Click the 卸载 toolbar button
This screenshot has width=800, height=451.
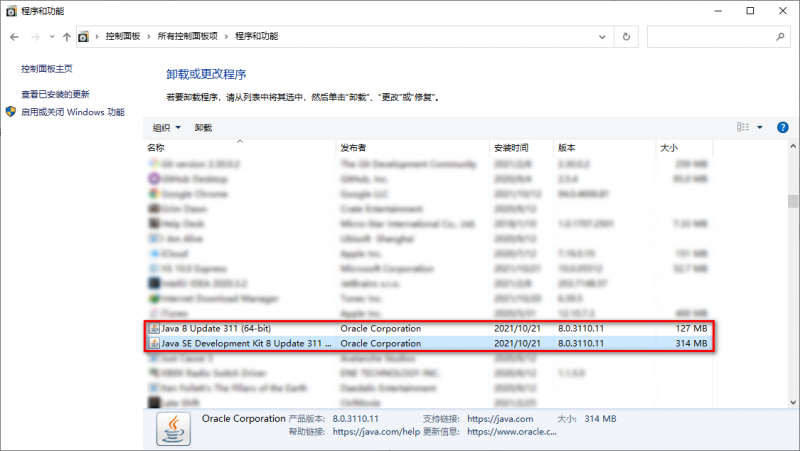click(203, 128)
